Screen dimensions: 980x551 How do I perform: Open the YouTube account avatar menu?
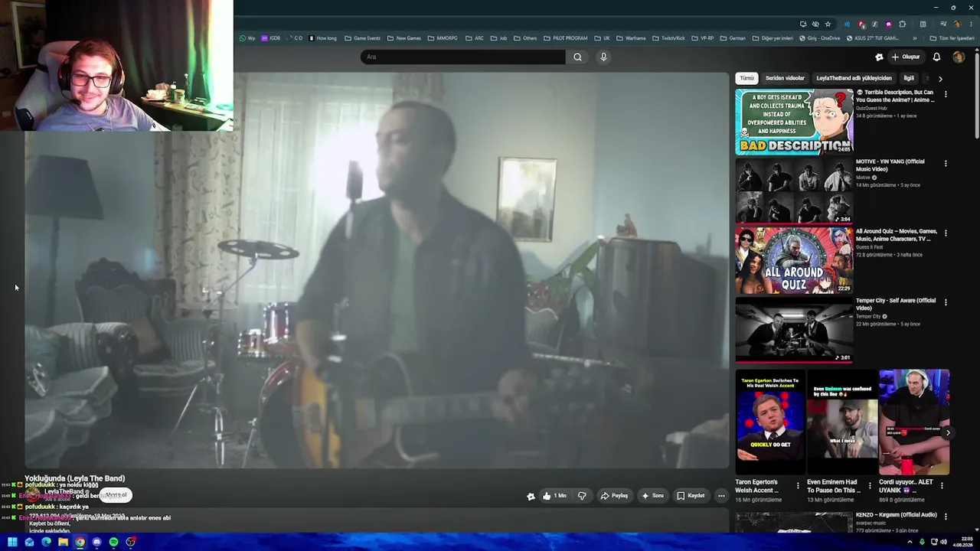click(x=959, y=57)
